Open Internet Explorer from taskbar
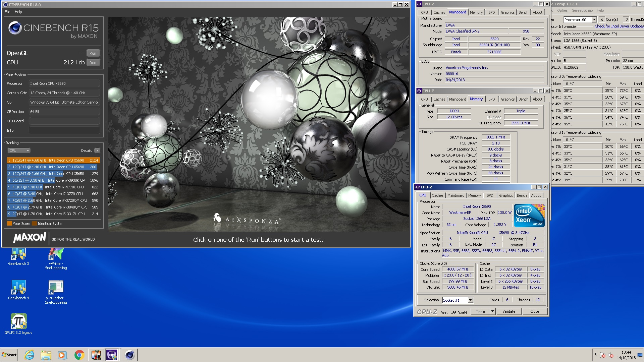Viewport: 644px width, 362px height. [30, 355]
